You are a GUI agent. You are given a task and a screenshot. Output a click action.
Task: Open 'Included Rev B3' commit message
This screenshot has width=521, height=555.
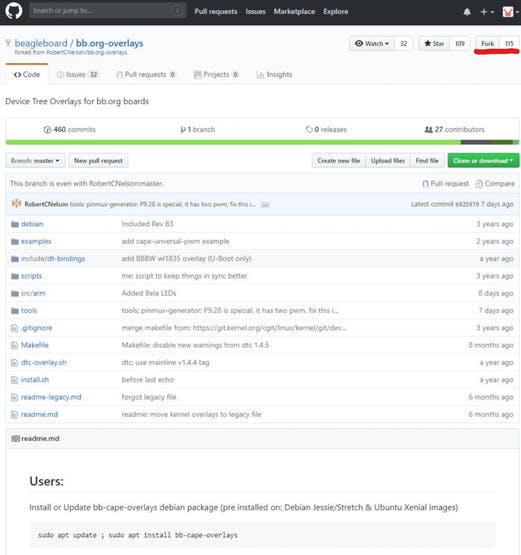pos(147,224)
